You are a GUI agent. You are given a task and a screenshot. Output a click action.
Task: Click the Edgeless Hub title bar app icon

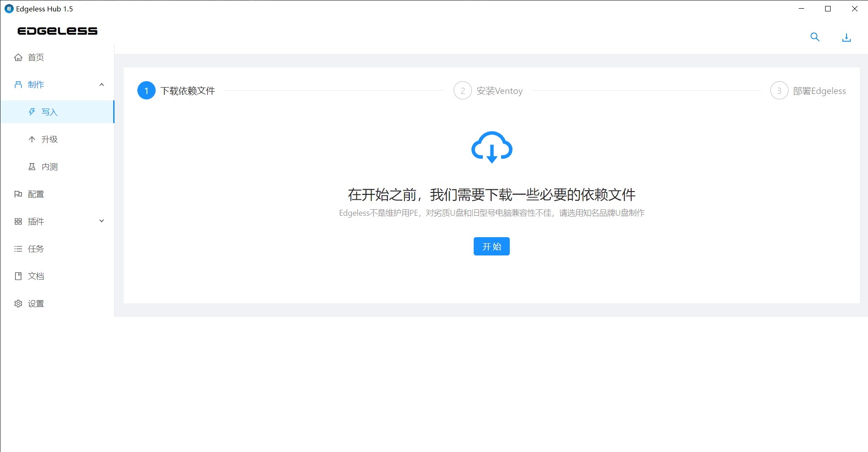coord(9,9)
